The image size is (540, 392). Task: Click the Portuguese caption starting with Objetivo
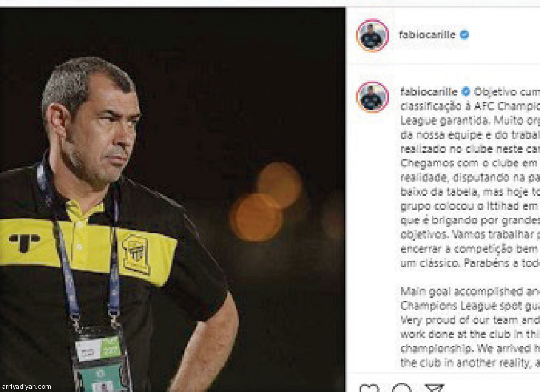(470, 177)
